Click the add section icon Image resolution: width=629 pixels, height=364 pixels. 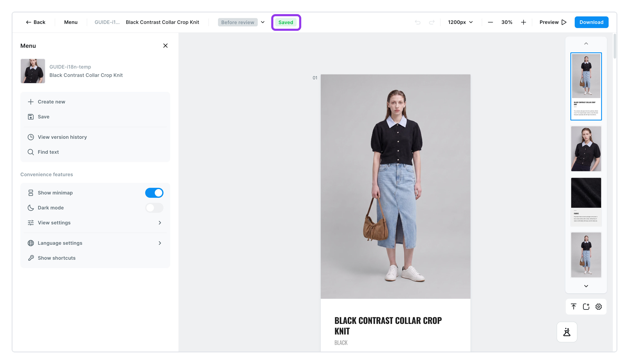pyautogui.click(x=586, y=307)
